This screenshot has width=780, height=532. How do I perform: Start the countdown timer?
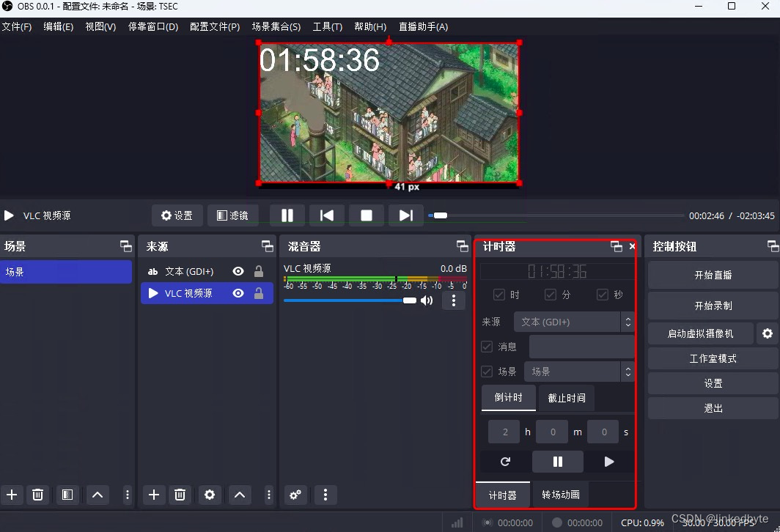[x=609, y=462]
